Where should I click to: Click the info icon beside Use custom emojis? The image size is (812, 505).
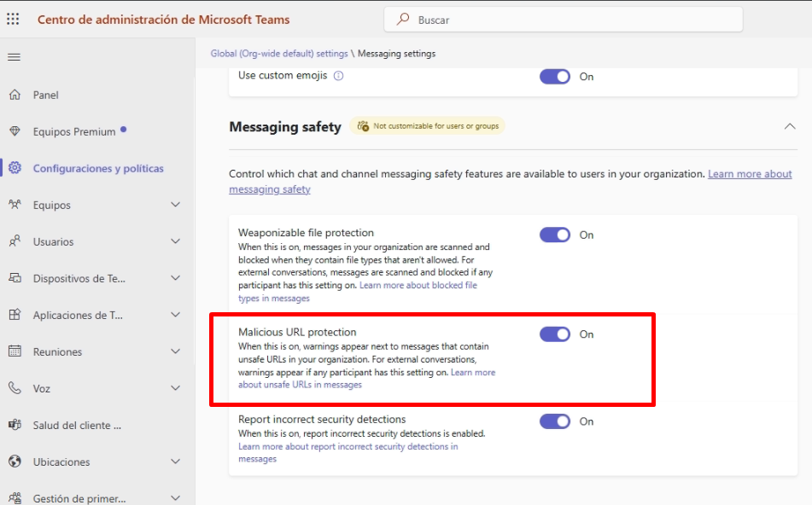pyautogui.click(x=338, y=76)
